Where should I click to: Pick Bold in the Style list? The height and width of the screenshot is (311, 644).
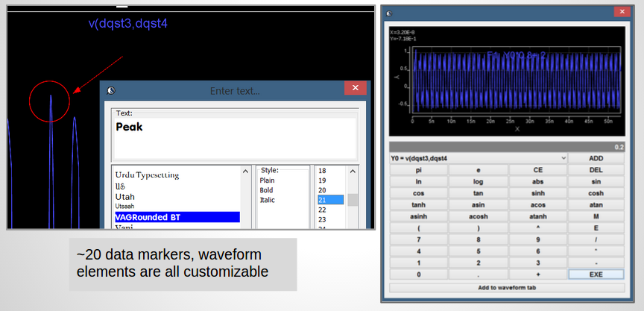(x=266, y=190)
